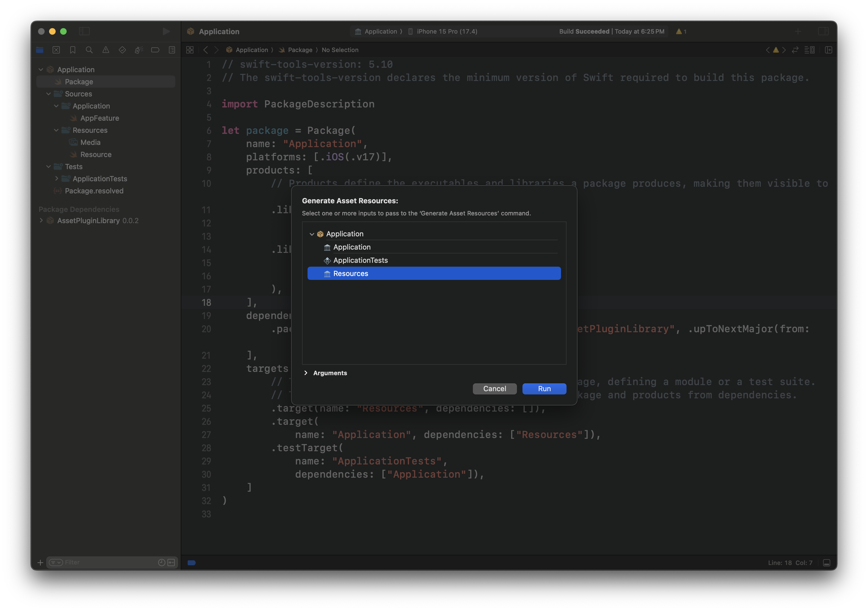This screenshot has height=611, width=868.
Task: Open the Debug navigator
Action: 139,50
